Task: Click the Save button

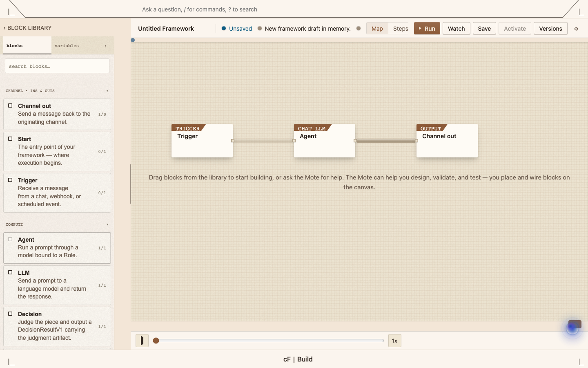Action: point(485,29)
